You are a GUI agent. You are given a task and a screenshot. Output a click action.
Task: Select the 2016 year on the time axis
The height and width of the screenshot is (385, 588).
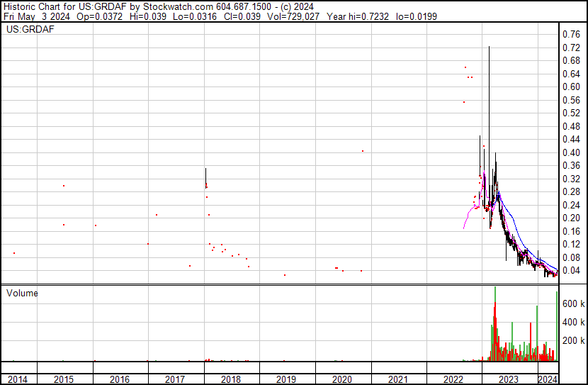coord(120,379)
